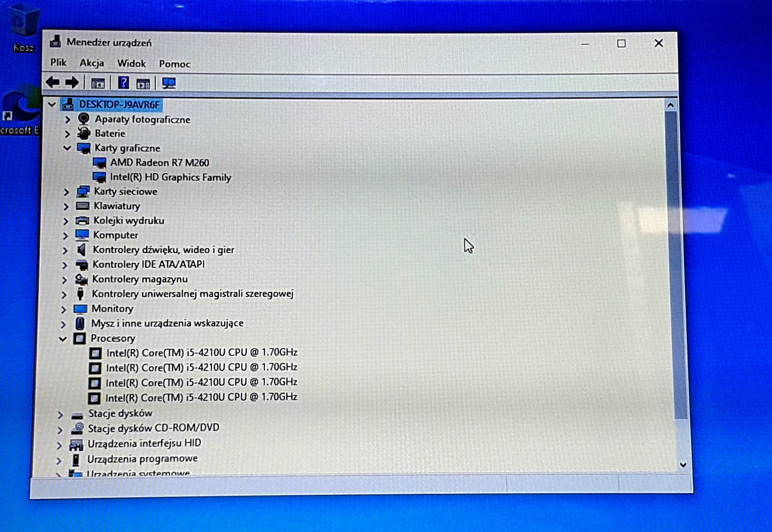The width and height of the screenshot is (772, 532).
Task: Click the battery icon beside Baterie
Action: pyautogui.click(x=83, y=133)
